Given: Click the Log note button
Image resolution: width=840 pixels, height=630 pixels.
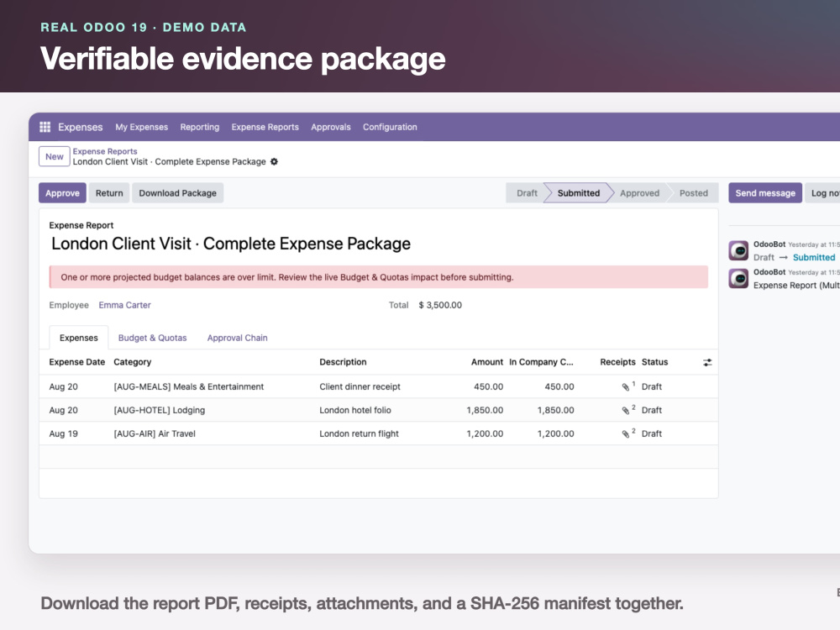Looking at the screenshot, I should click(x=822, y=193).
